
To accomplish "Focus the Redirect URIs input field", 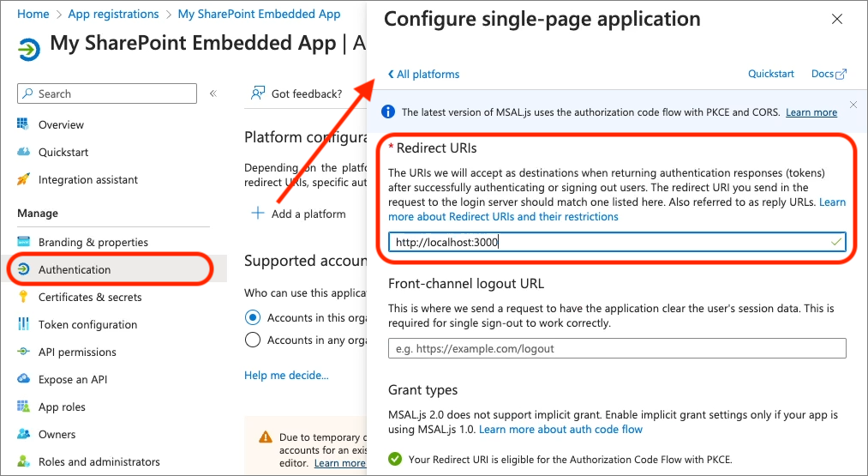I will 617,242.
